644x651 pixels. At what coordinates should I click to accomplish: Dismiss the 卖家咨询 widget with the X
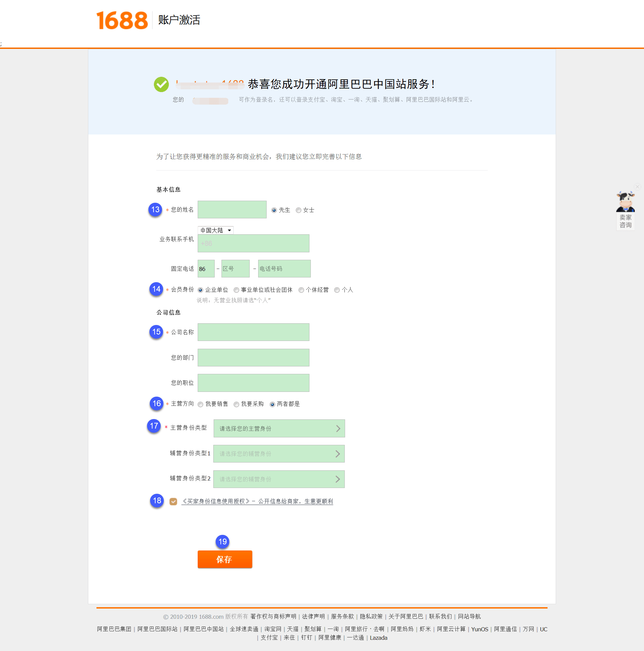(637, 186)
